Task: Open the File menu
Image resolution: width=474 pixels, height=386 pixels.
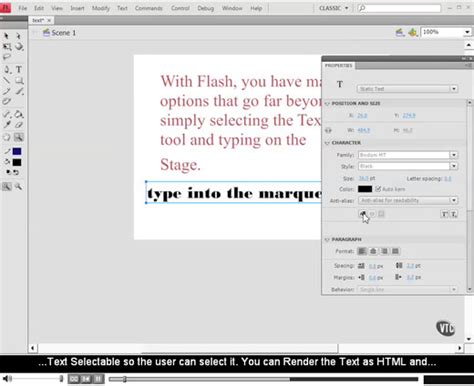Action: [23, 8]
